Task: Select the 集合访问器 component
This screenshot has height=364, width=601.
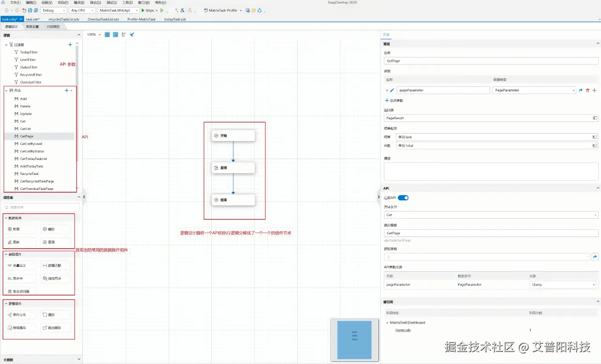Action: (x=20, y=291)
